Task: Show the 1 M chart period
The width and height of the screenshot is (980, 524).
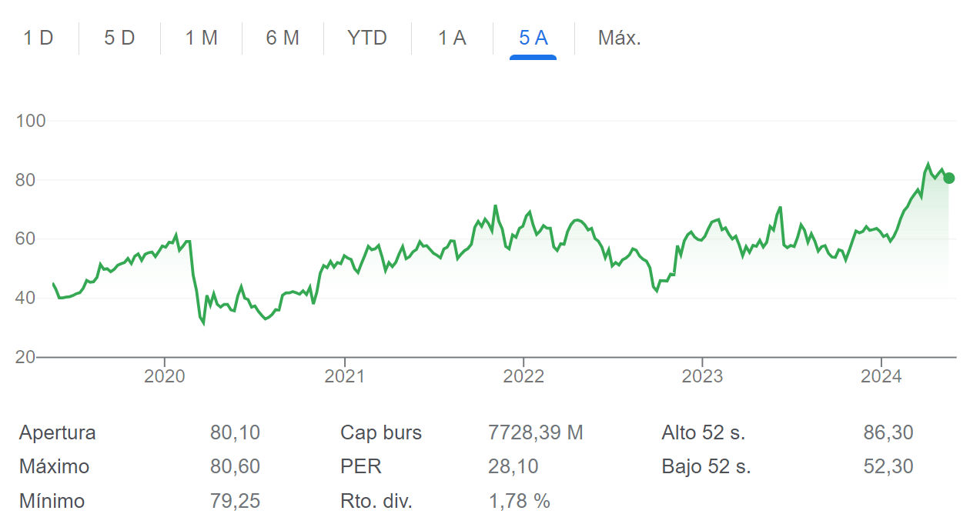Action: (201, 38)
